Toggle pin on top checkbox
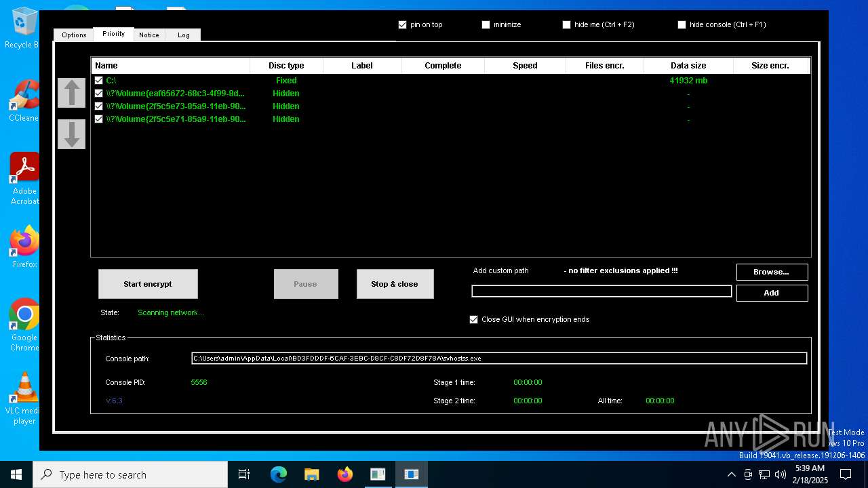868x488 pixels. point(403,24)
